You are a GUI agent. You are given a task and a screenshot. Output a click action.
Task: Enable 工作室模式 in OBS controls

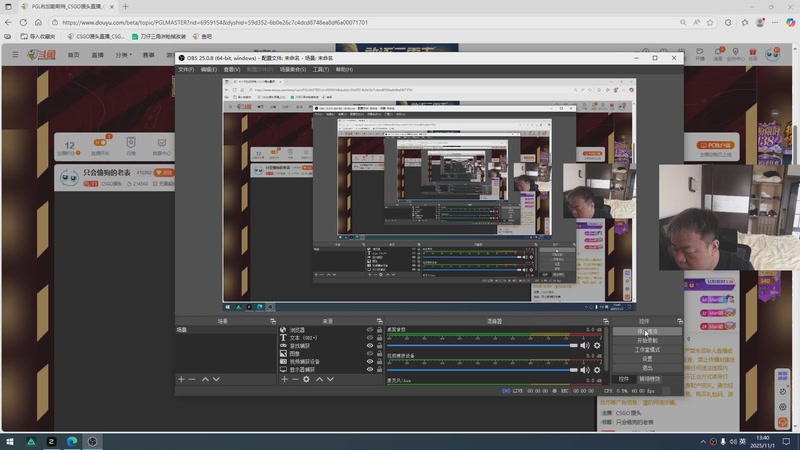(x=647, y=349)
